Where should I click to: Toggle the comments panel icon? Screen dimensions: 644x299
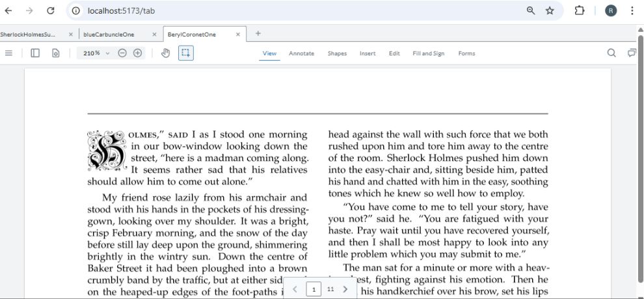[x=632, y=53]
